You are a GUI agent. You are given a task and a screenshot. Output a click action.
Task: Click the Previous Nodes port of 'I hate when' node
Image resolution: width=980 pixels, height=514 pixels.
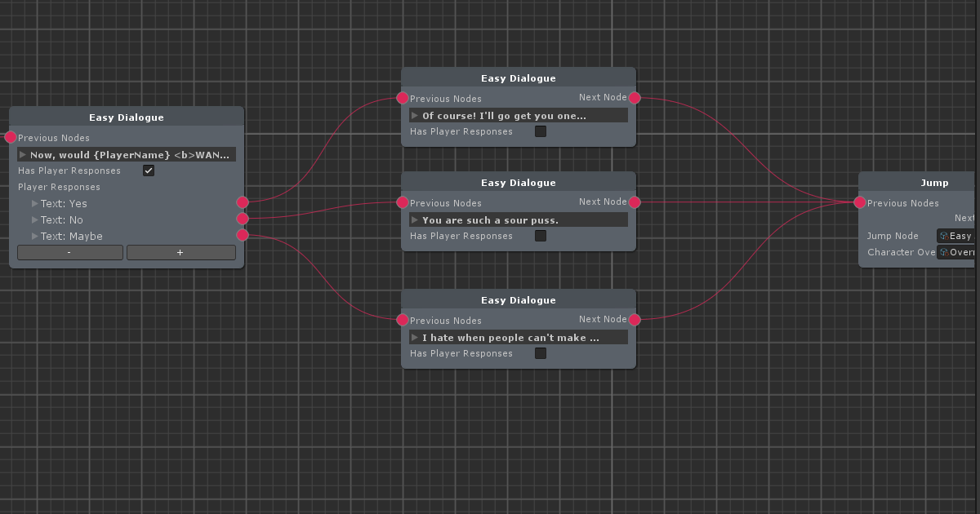pyautogui.click(x=403, y=320)
